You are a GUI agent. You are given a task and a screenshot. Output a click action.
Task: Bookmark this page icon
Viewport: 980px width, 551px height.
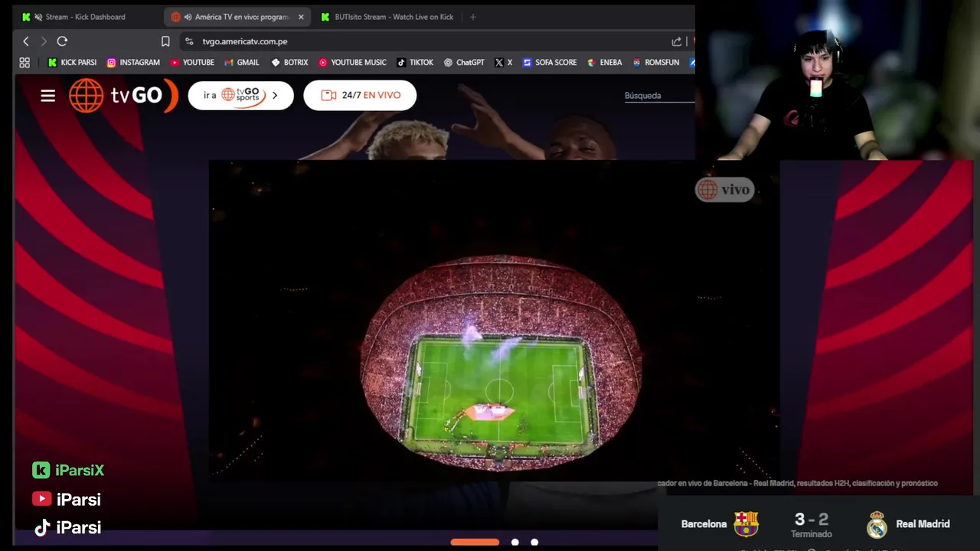165,41
